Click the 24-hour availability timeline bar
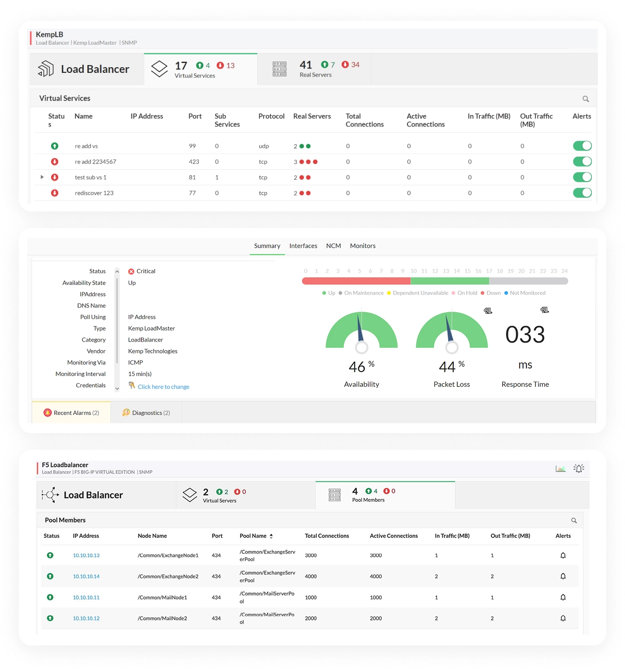Viewport: 625px width, 672px height. point(435,281)
